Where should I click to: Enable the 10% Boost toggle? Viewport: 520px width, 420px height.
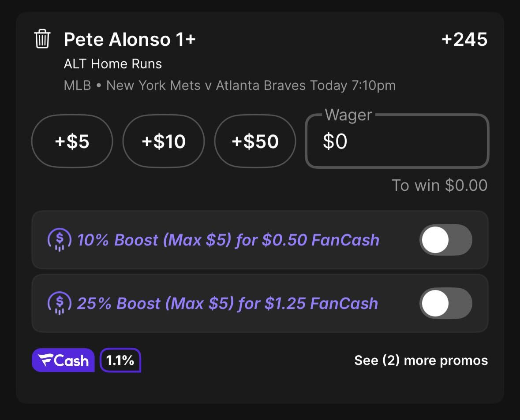[x=446, y=240]
